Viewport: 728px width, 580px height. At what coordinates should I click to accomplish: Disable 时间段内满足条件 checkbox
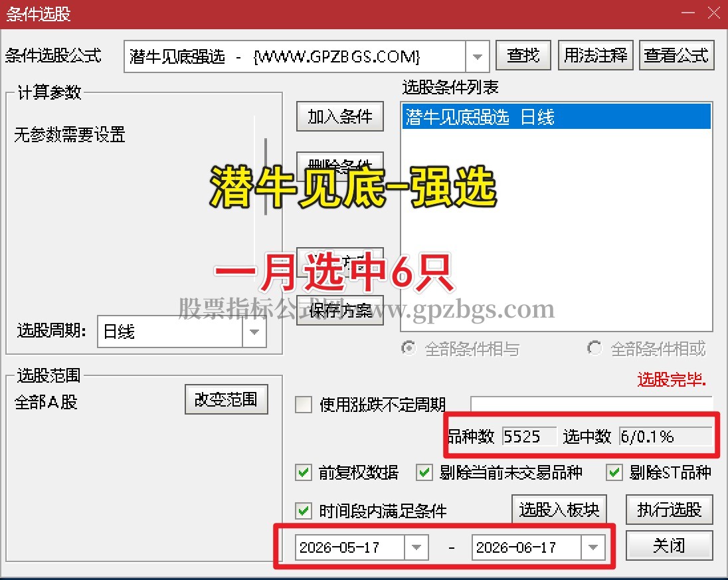click(x=304, y=511)
